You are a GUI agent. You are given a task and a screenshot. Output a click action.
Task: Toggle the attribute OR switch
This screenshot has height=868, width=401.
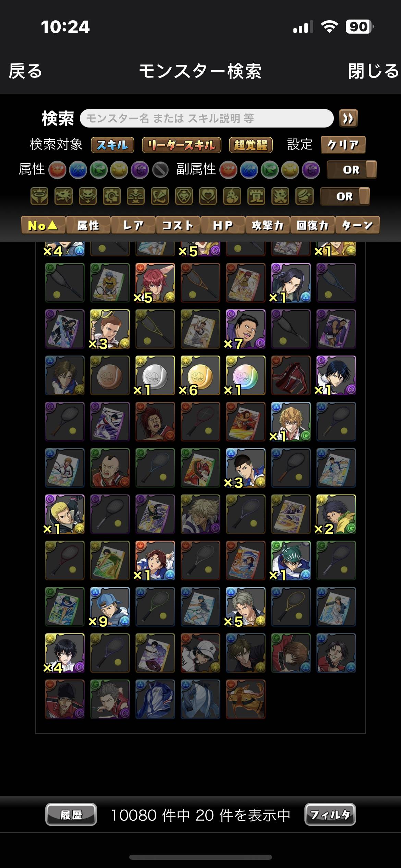pos(352,170)
